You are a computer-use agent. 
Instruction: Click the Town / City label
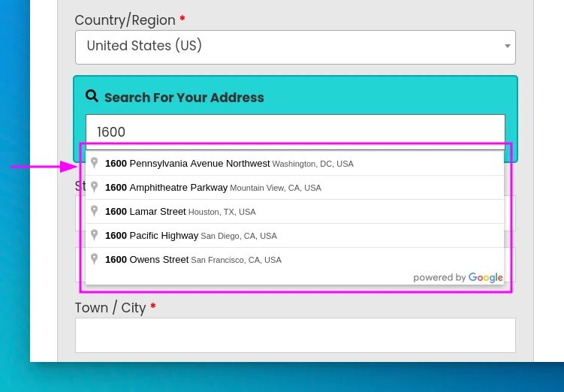110,308
